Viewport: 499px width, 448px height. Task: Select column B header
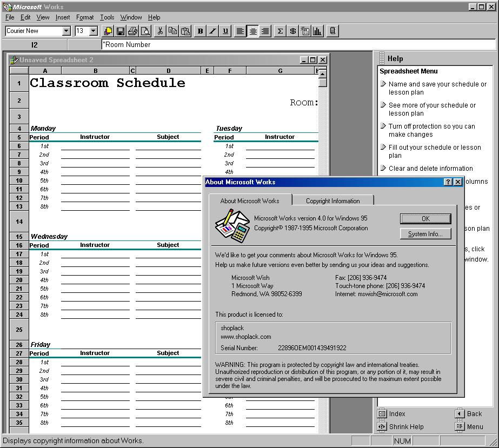96,71
